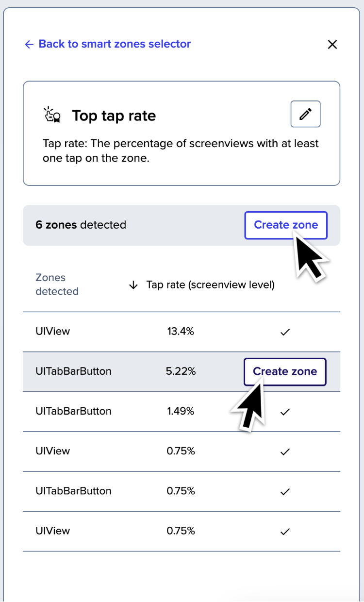This screenshot has width=364, height=602.
Task: Sort by Tap rate (screenview level) header
Action: pos(211,285)
